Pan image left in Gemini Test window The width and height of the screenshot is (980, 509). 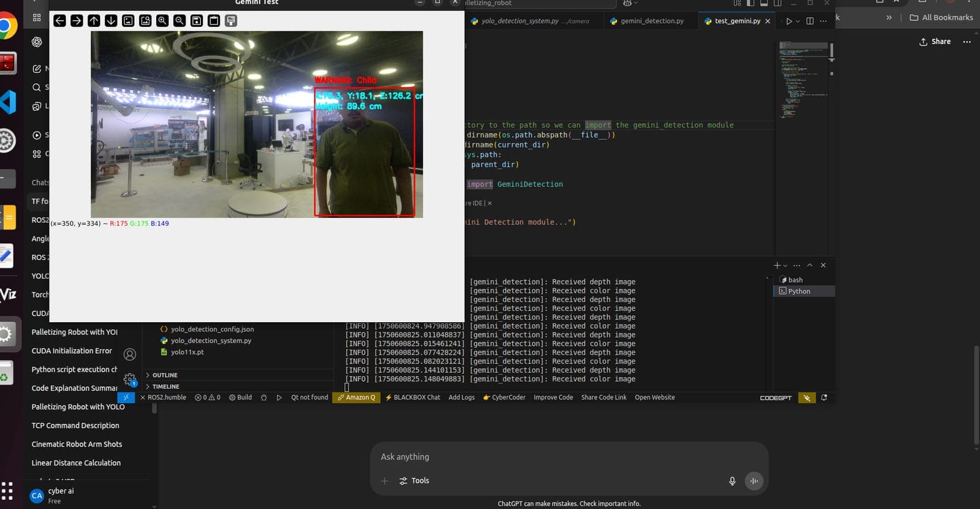(x=59, y=21)
